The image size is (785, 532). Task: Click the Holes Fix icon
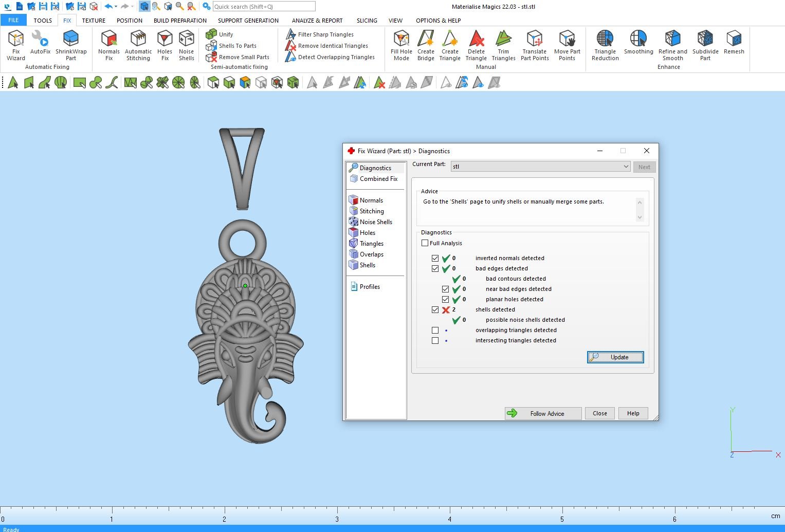165,45
